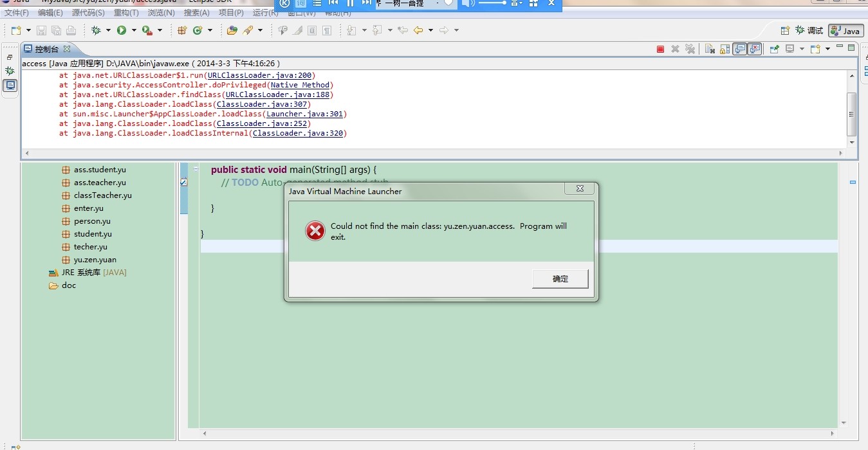
Task: Click the Debug bug icon in toolbar
Action: [x=96, y=30]
